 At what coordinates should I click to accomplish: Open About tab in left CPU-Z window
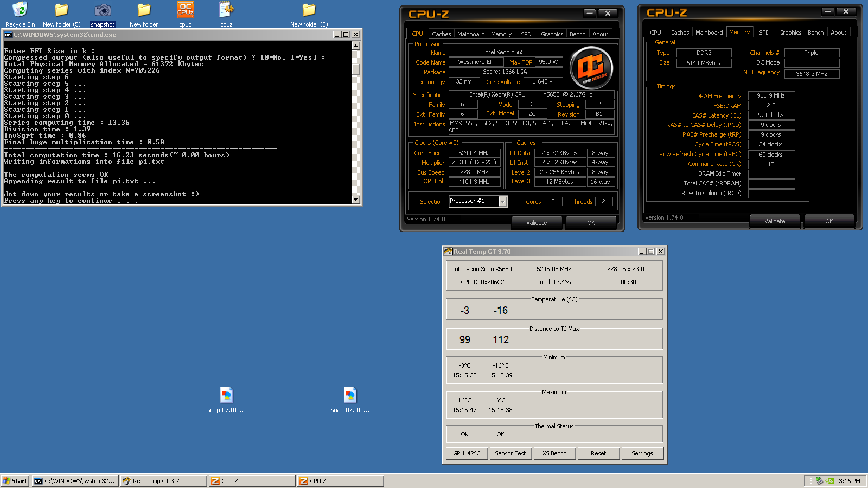tap(600, 34)
